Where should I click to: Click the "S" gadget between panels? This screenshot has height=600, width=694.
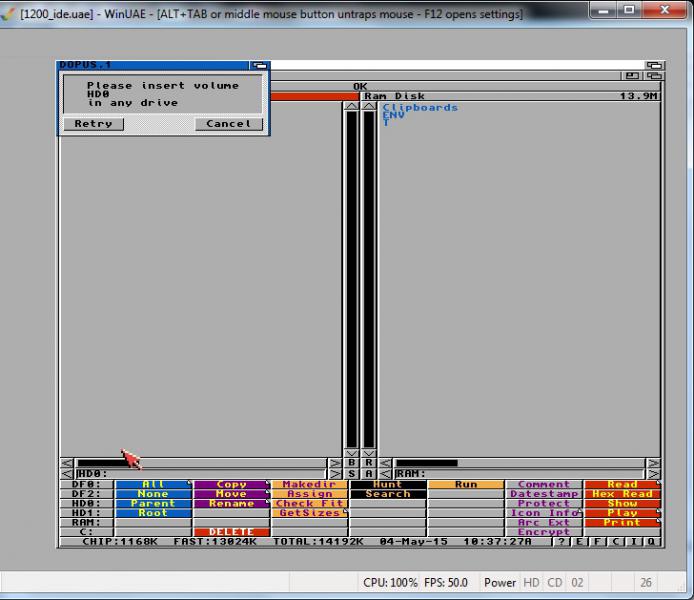tap(351, 473)
